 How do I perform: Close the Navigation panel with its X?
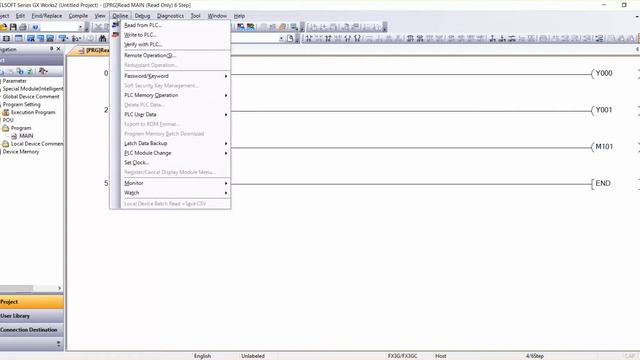[58, 49]
